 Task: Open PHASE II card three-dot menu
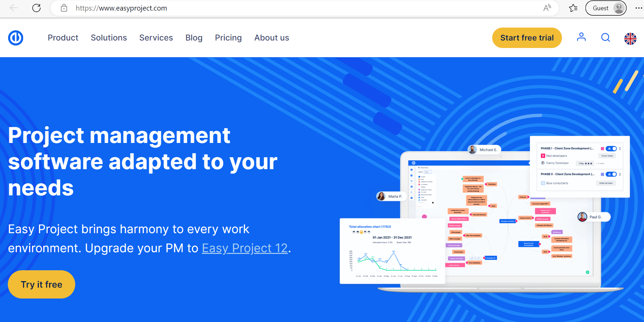[620, 174]
